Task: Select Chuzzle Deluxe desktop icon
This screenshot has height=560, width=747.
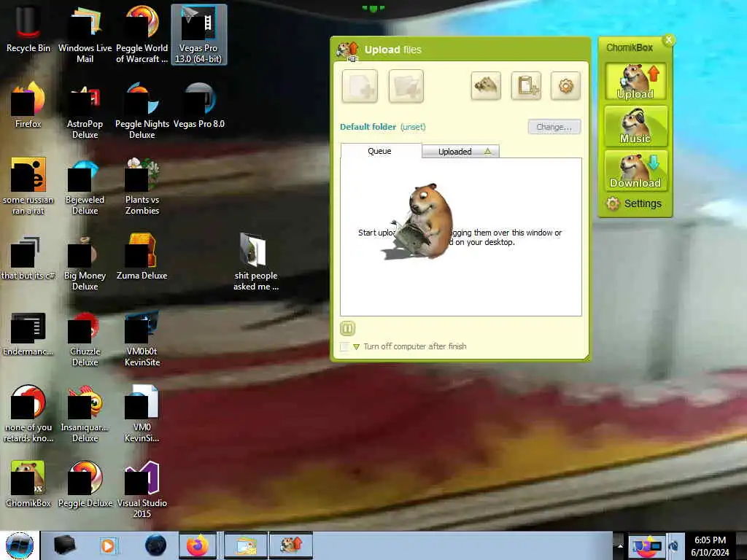Action: tap(85, 338)
